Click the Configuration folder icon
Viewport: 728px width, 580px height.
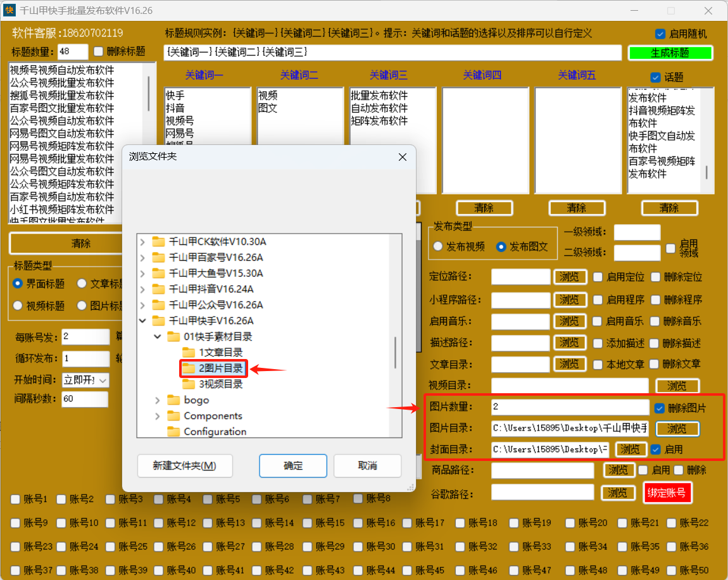[173, 431]
